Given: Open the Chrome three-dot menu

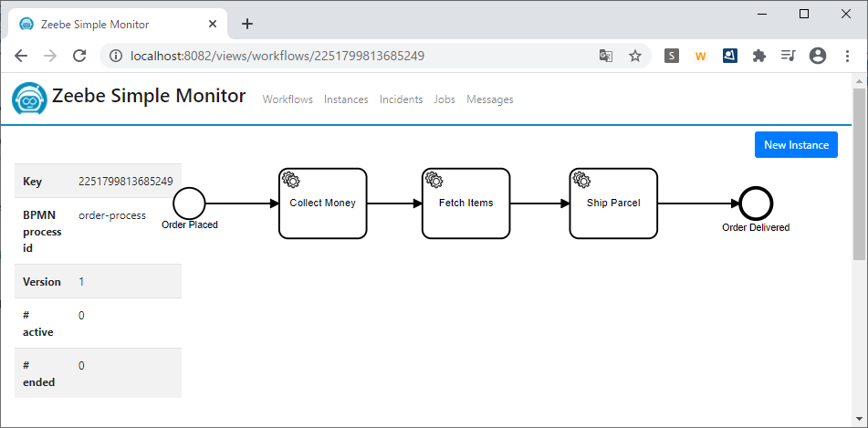Looking at the screenshot, I should [x=848, y=56].
